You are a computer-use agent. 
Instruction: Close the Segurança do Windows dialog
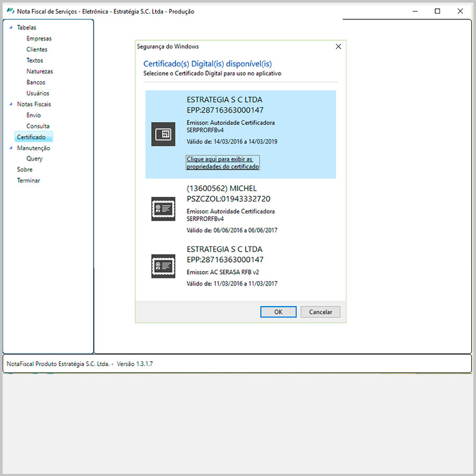tap(338, 47)
